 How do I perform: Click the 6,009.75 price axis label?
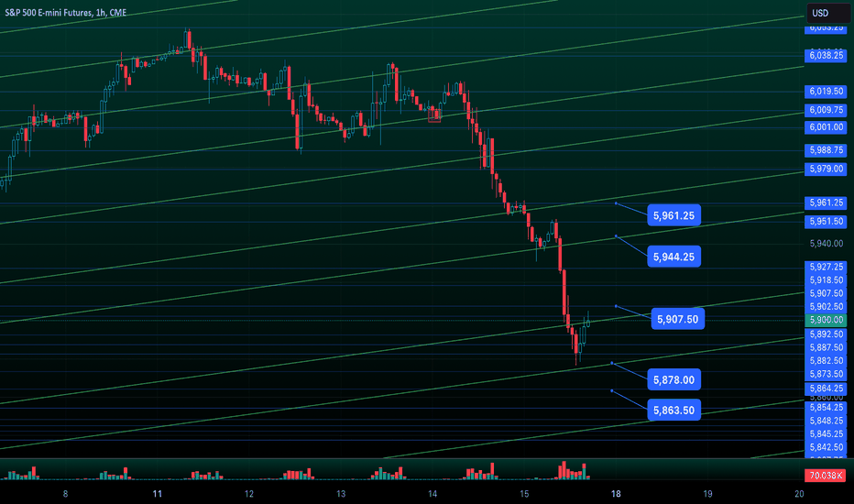826,110
